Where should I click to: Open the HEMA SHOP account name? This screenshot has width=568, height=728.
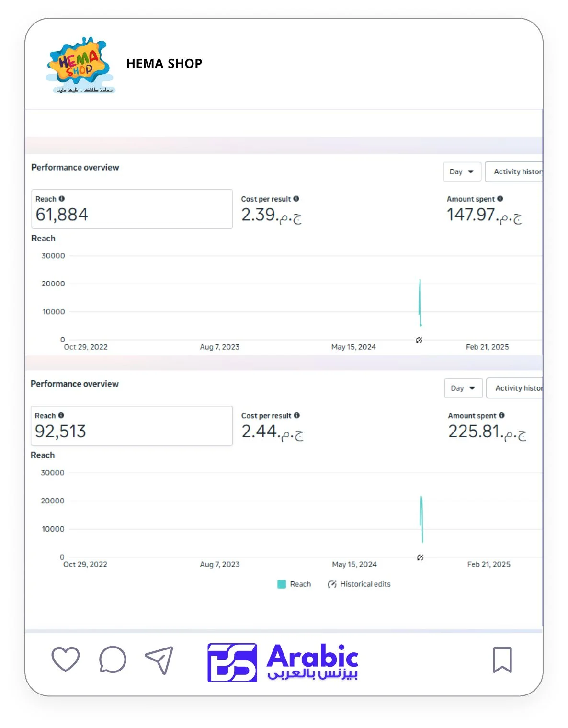(x=164, y=64)
